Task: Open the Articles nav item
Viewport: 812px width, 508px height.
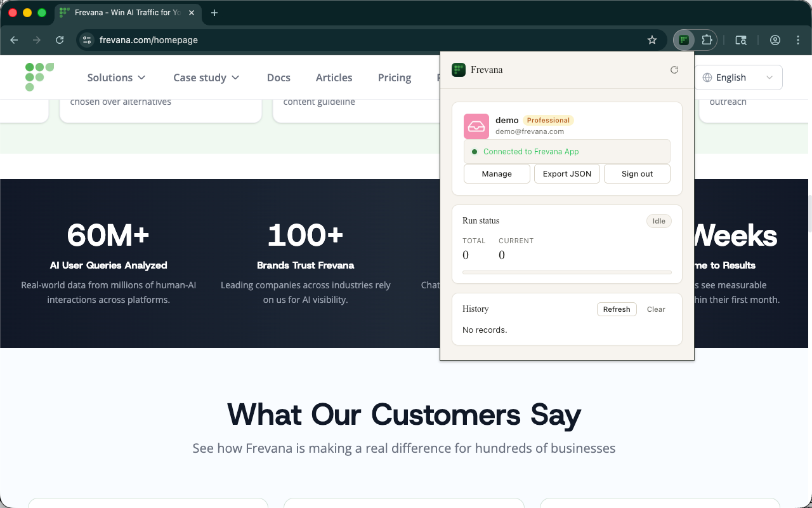Action: (x=334, y=77)
